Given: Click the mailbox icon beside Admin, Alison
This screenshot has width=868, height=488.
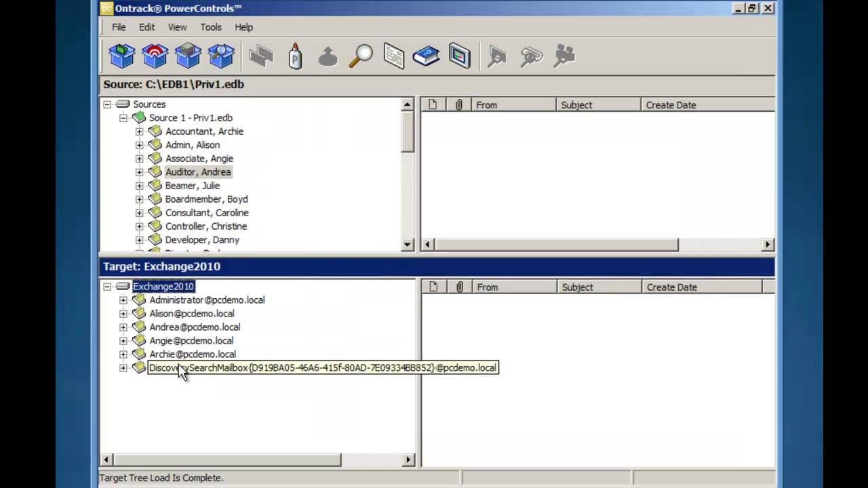Looking at the screenshot, I should pyautogui.click(x=155, y=145).
